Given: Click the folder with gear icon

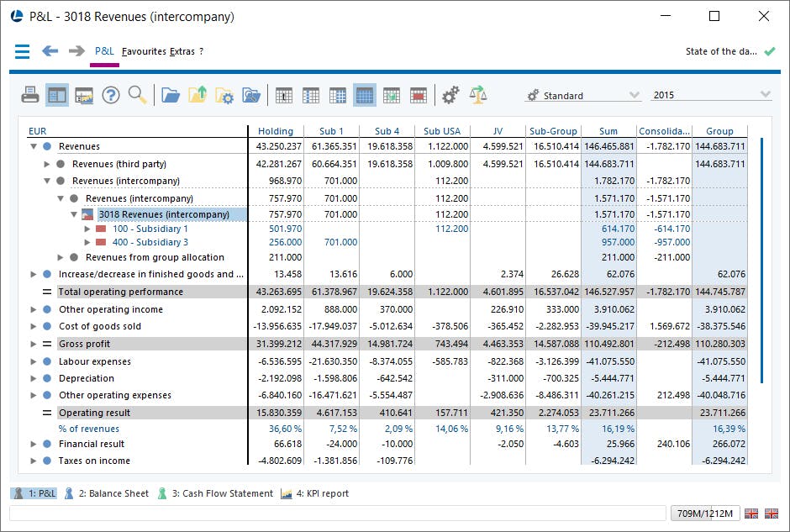Looking at the screenshot, I should pyautogui.click(x=224, y=95).
